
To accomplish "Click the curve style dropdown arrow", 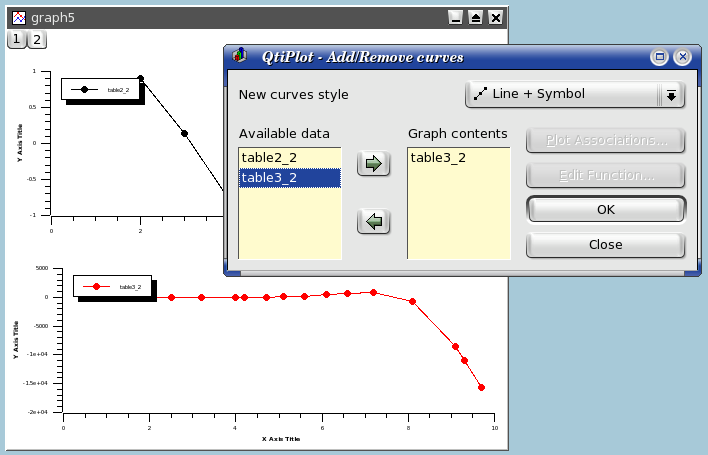I will coord(671,95).
